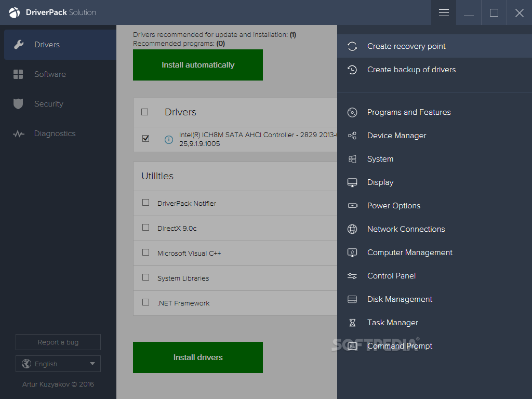Screen dimensions: 532x399
Task: Open Disk Management menu entry
Action: tap(434, 299)
